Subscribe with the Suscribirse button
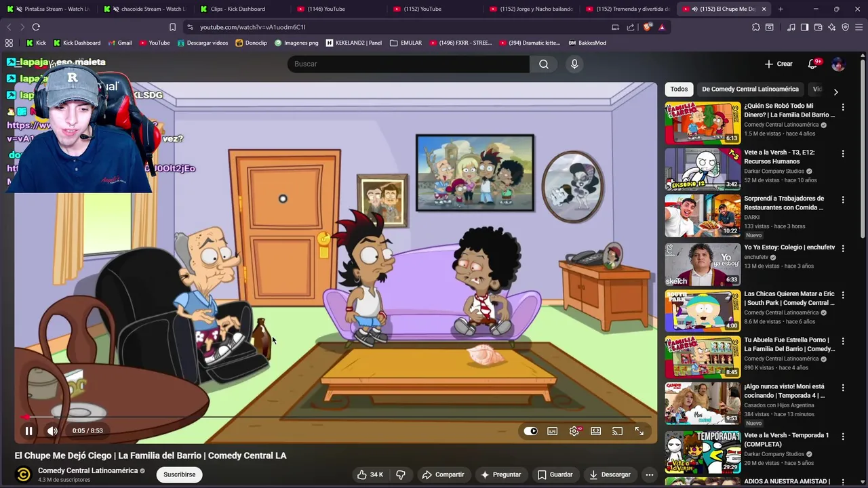The width and height of the screenshot is (868, 488). (x=179, y=474)
